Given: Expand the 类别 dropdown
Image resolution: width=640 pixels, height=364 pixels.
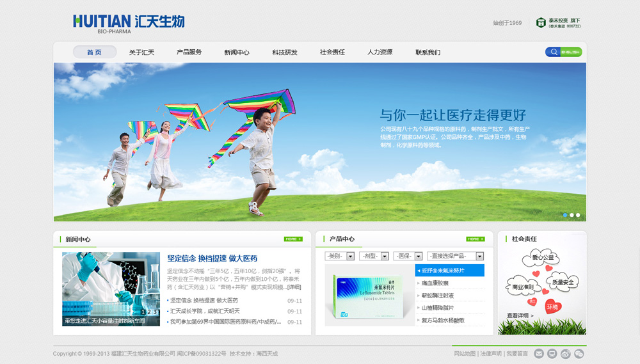Looking at the screenshot, I should (x=351, y=256).
